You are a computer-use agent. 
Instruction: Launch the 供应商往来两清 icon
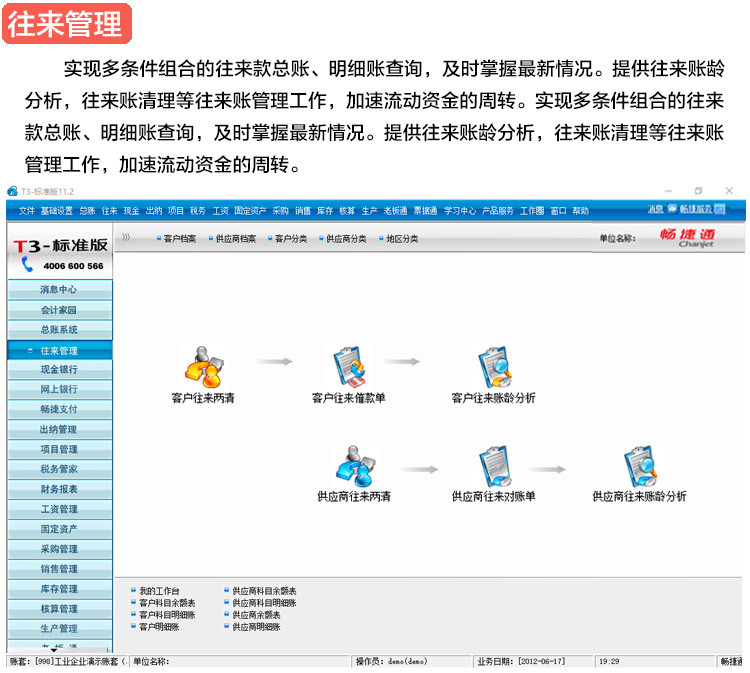tap(354, 466)
